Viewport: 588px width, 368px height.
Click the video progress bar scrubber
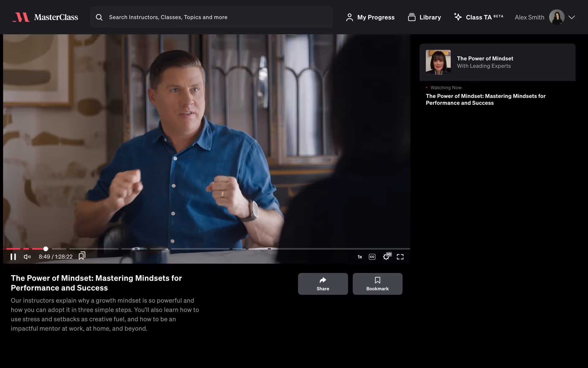click(46, 249)
